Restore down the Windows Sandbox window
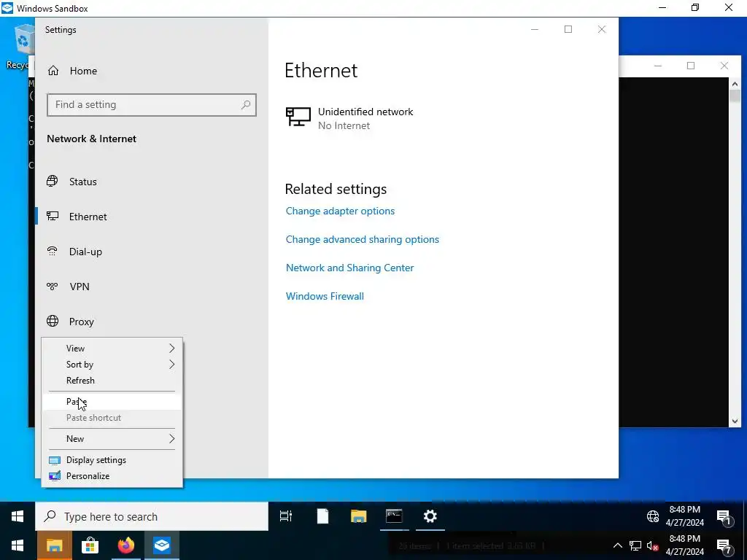The image size is (747, 560). pos(695,7)
